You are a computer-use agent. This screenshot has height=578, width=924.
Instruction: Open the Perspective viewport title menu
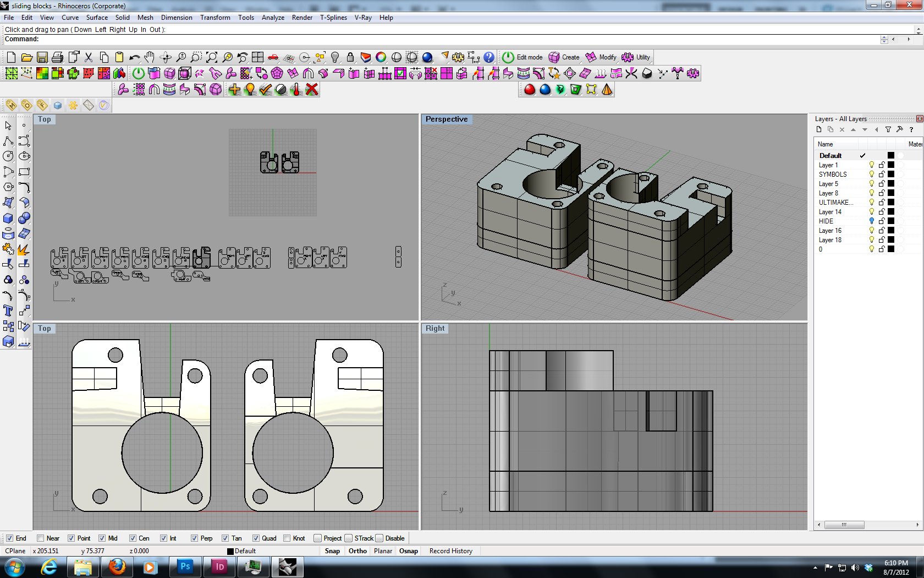446,119
